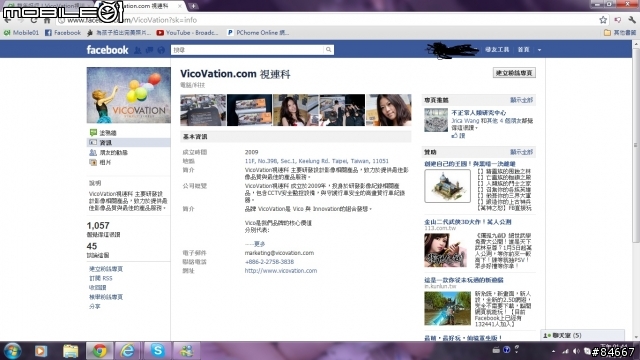Click the marketing@vicovation.com email

pos(279,253)
